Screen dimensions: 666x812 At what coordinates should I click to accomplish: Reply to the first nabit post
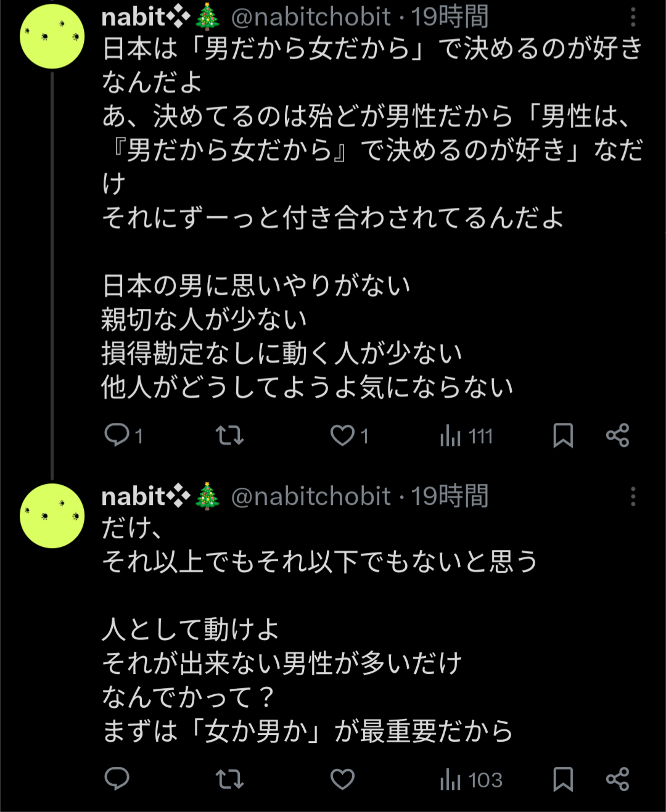tap(117, 435)
